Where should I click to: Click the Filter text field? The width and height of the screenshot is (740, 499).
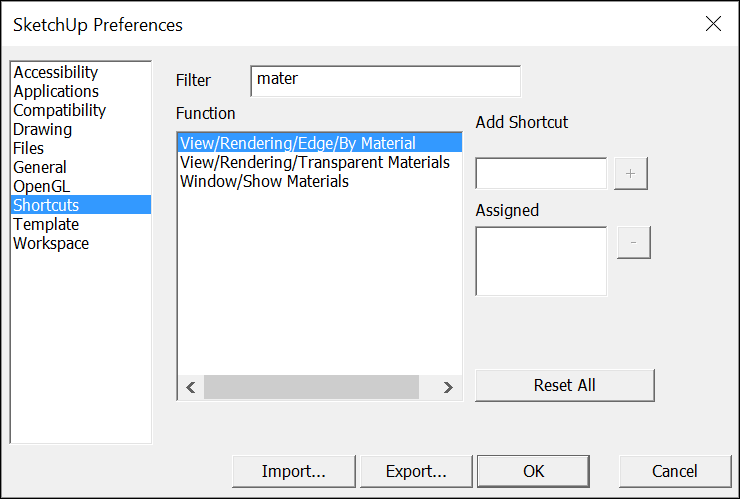coord(386,81)
